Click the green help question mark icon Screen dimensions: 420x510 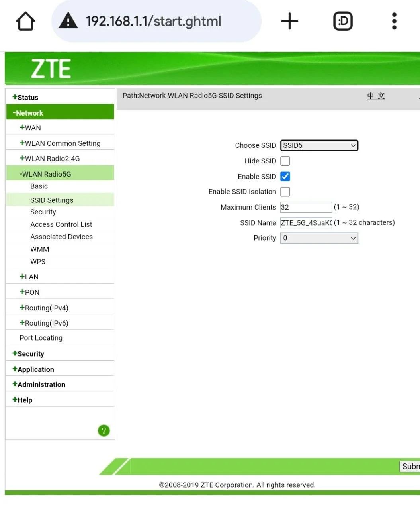click(104, 430)
